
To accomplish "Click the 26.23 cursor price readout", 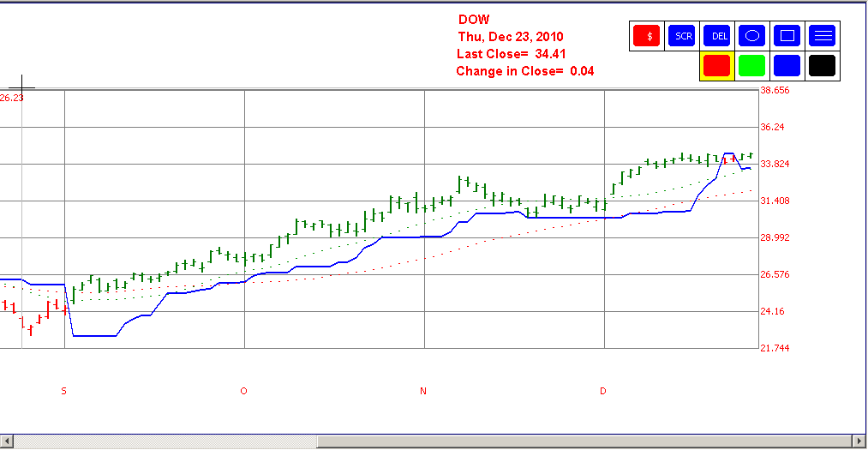I will click(x=12, y=98).
